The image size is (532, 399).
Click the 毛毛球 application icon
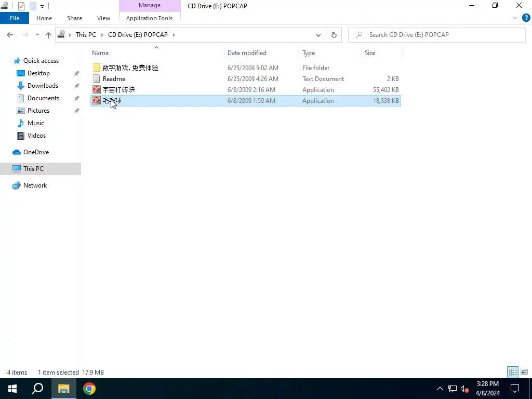tap(97, 100)
